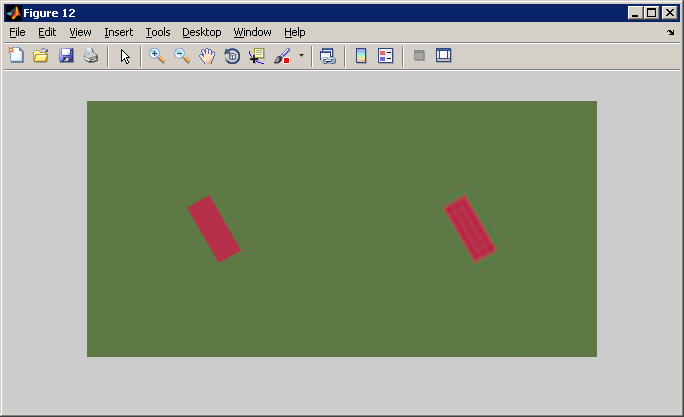Click the New Figure icon

click(16, 56)
